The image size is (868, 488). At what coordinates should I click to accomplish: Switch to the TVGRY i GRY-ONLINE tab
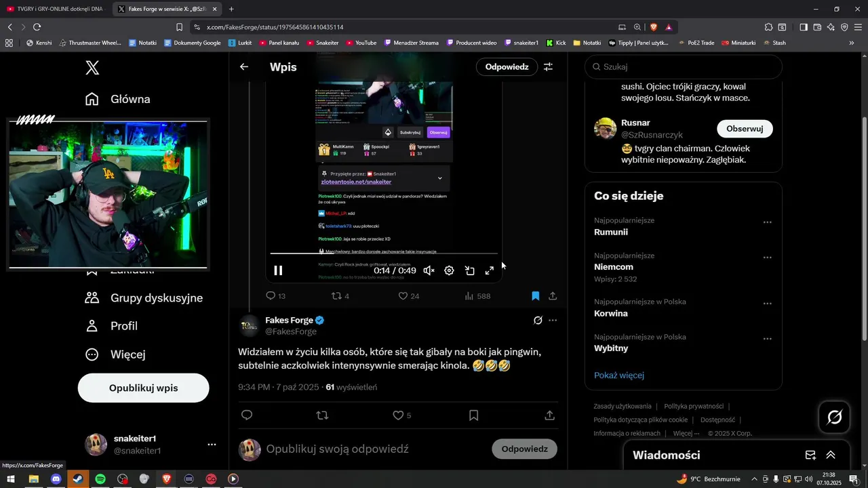point(55,9)
